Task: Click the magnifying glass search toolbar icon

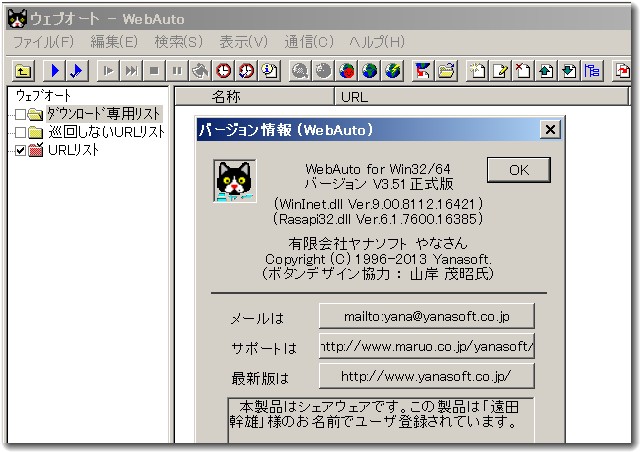Action: [299, 70]
